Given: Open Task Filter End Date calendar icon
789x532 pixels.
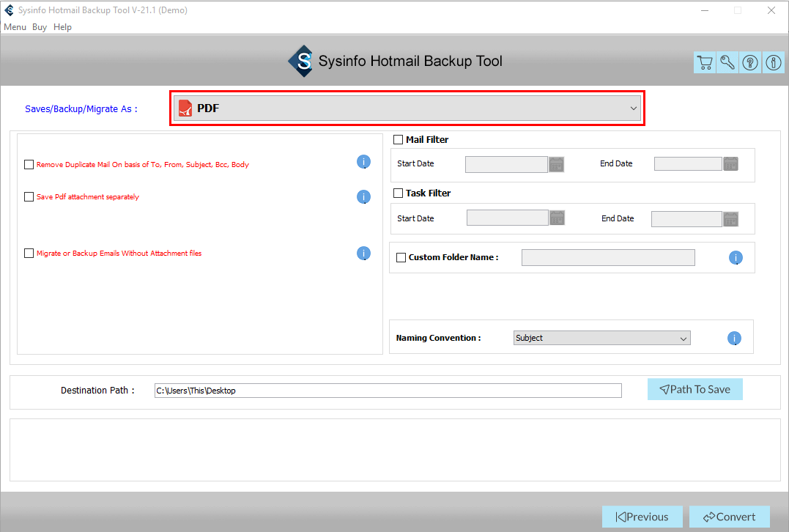Looking at the screenshot, I should (x=730, y=219).
